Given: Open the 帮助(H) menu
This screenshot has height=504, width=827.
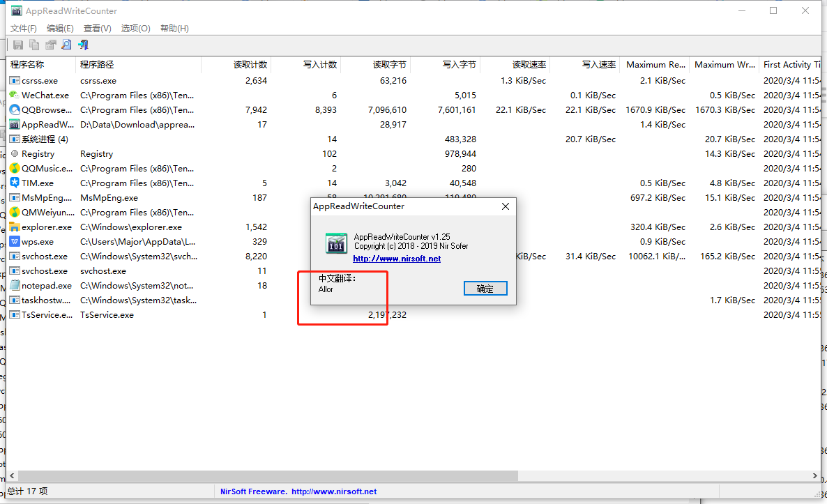Looking at the screenshot, I should [x=174, y=29].
